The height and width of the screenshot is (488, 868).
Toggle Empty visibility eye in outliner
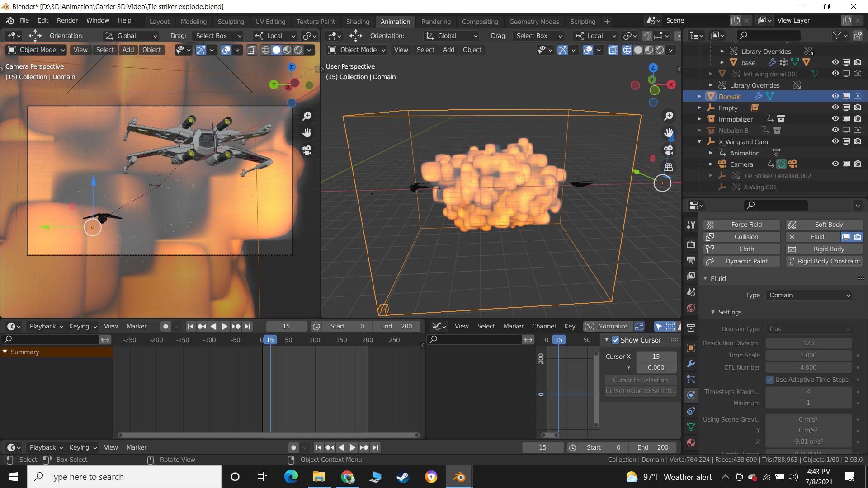(835, 108)
